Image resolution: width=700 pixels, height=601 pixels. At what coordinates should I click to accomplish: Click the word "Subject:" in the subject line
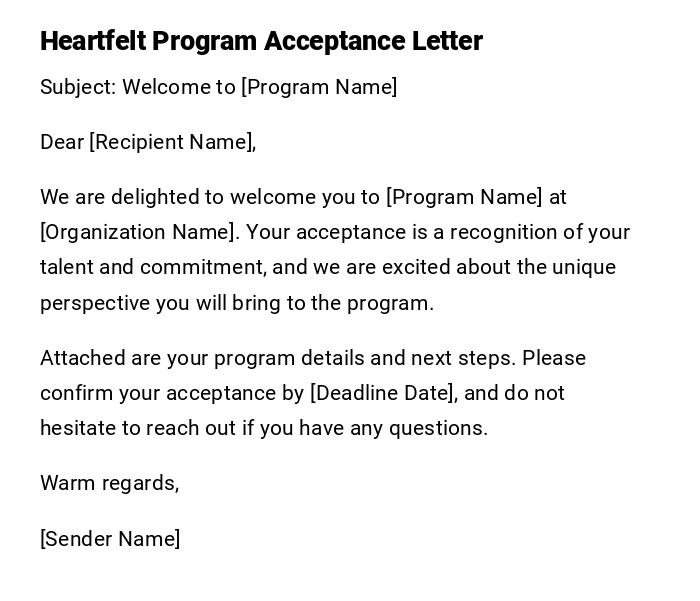click(78, 87)
